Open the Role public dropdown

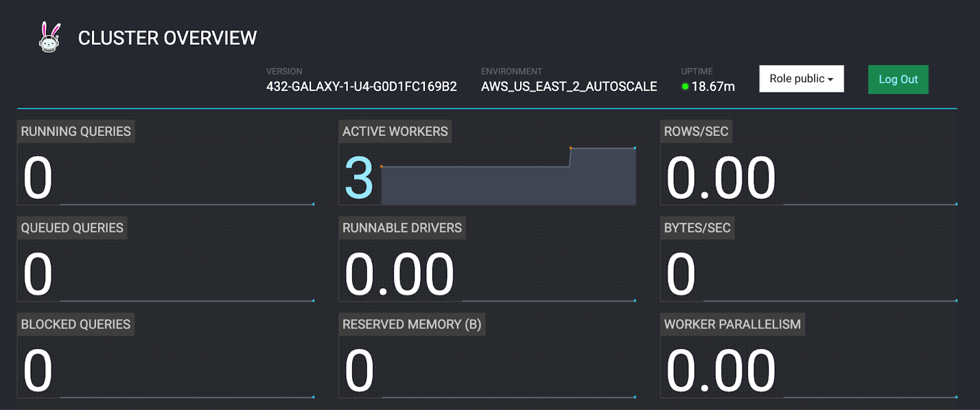coord(801,79)
